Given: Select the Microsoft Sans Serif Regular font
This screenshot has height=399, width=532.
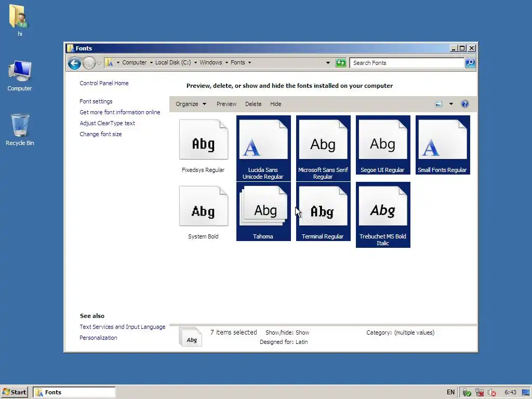Looking at the screenshot, I should [323, 148].
